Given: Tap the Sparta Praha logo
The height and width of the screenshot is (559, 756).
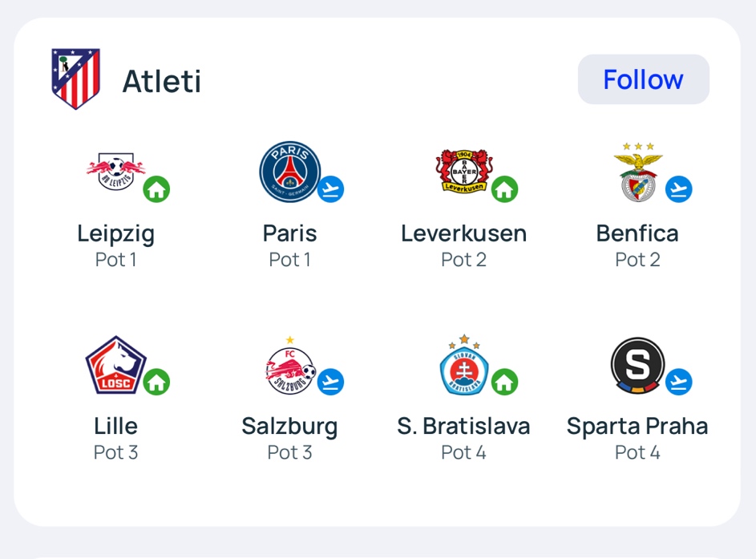Looking at the screenshot, I should pyautogui.click(x=638, y=365).
